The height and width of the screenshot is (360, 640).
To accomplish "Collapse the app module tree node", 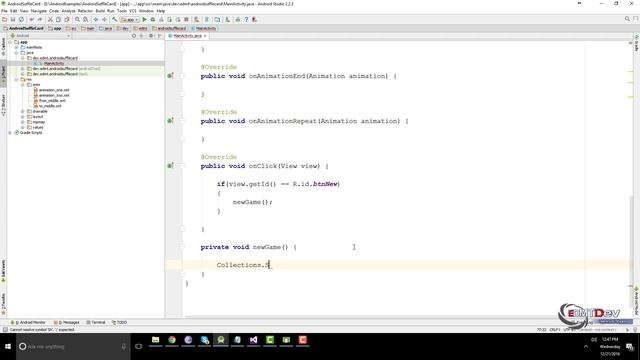I will [x=10, y=42].
